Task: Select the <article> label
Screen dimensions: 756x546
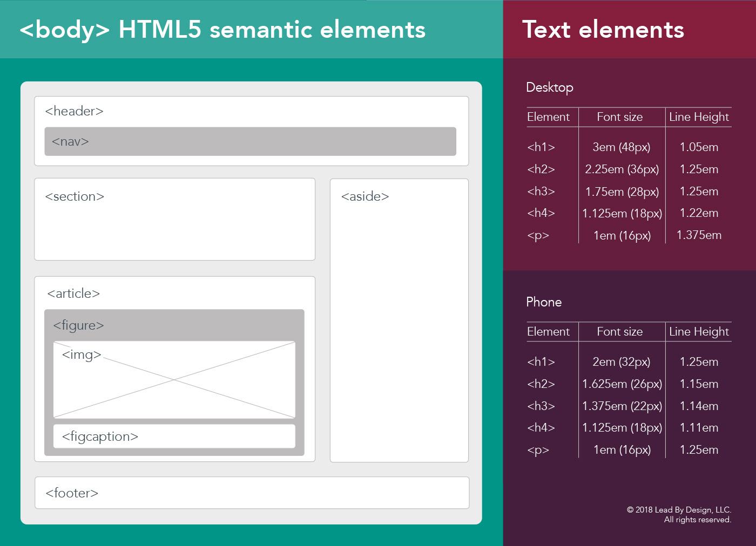Action: click(73, 294)
